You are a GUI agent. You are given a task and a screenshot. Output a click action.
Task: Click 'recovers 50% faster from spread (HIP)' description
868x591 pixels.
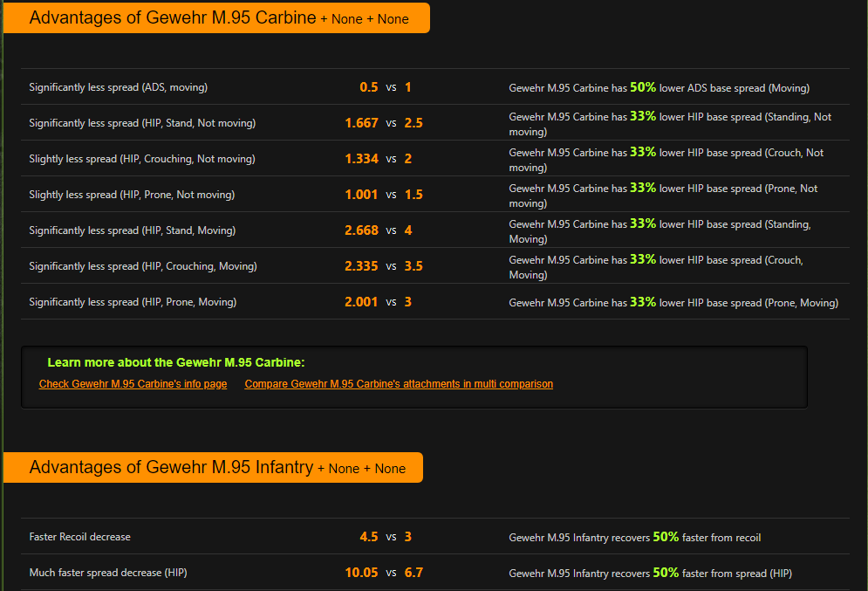(651, 574)
